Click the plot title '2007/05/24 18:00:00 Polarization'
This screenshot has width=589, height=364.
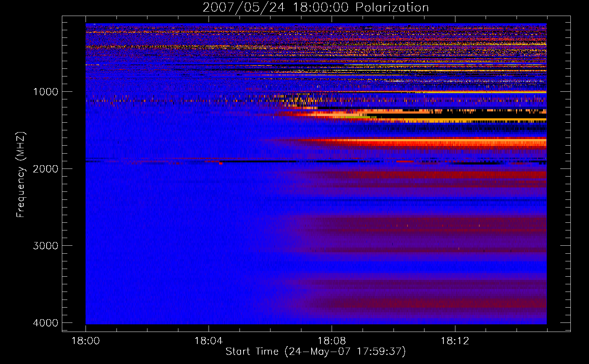316,8
